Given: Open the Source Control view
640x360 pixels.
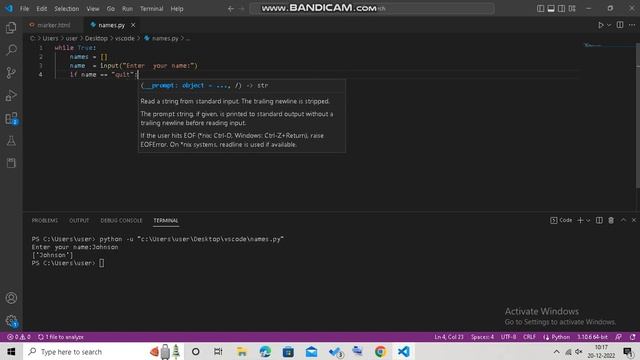Looking at the screenshot, I should point(11,73).
